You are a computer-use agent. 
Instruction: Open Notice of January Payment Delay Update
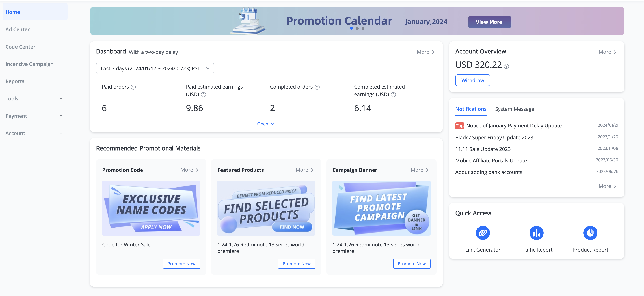point(514,126)
